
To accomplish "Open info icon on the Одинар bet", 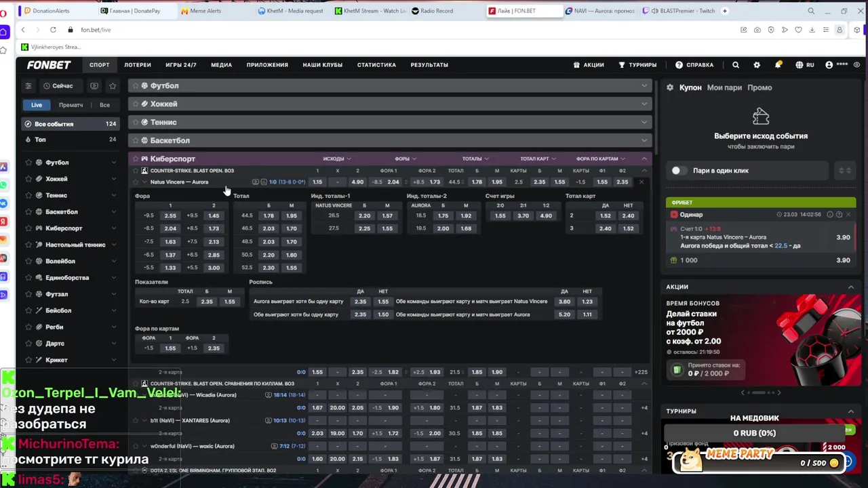I will [x=830, y=214].
